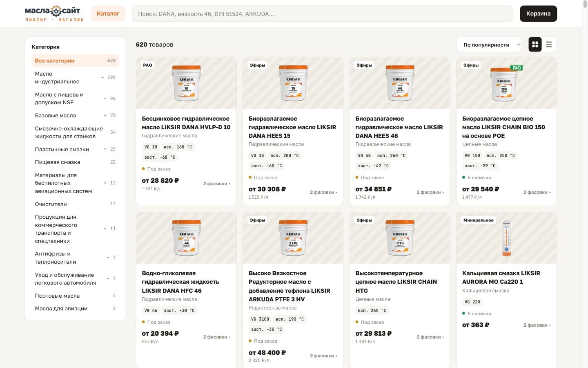
Task: Select Все категории filter
Action: point(75,61)
